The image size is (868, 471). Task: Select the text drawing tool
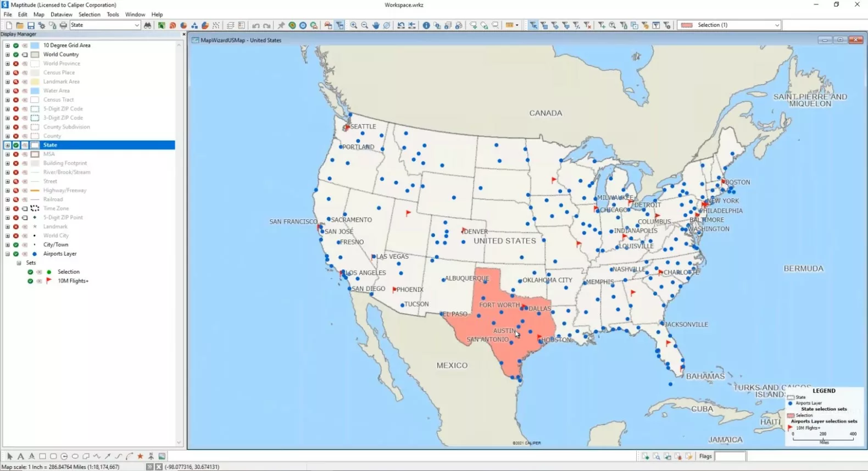(20, 456)
